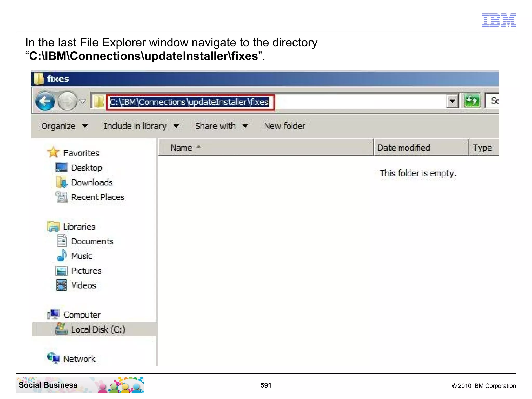Viewport: 532px width, 399px height.
Task: Open the address bar history dropdown
Action: [452, 101]
